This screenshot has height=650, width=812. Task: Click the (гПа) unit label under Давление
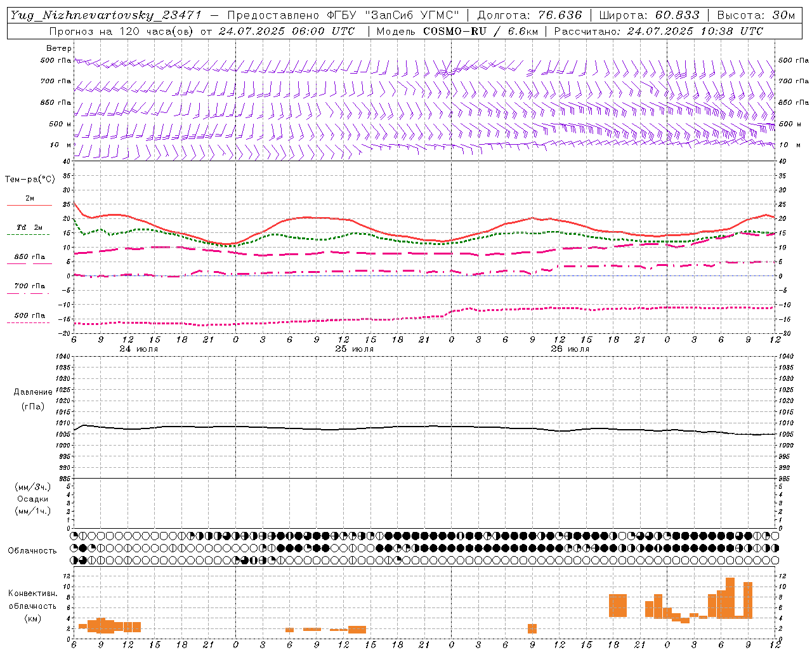[33, 407]
